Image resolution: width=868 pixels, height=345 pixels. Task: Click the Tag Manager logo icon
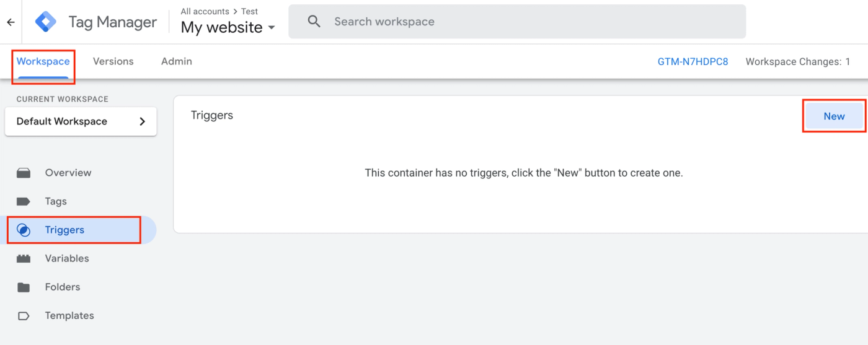click(x=46, y=22)
